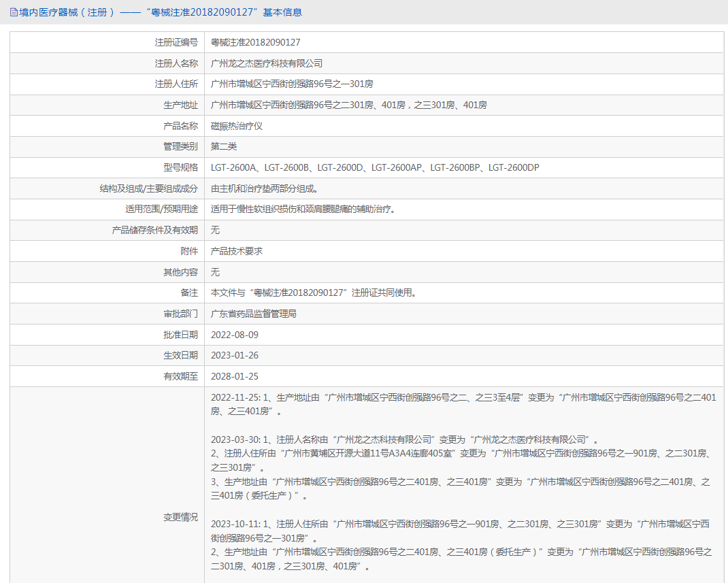Select 无 in the 其他内容 row
Image resolution: width=728 pixels, height=583 pixels.
215,272
